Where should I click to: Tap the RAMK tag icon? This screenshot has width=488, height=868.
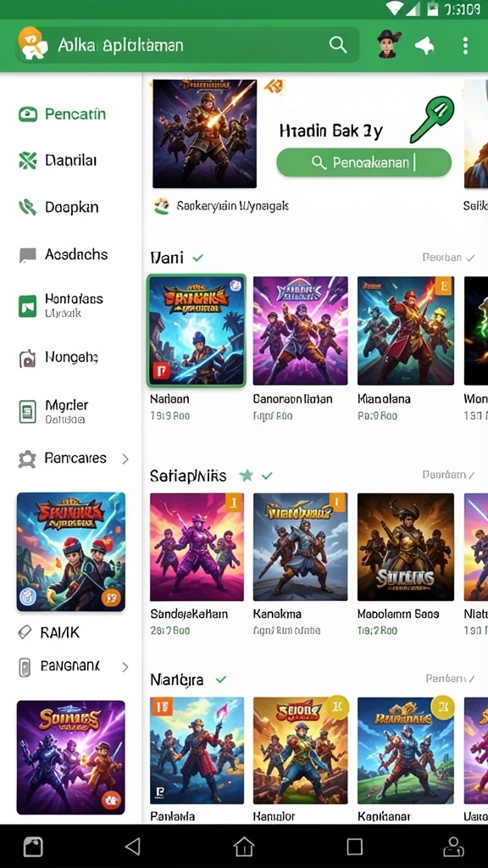tap(25, 632)
